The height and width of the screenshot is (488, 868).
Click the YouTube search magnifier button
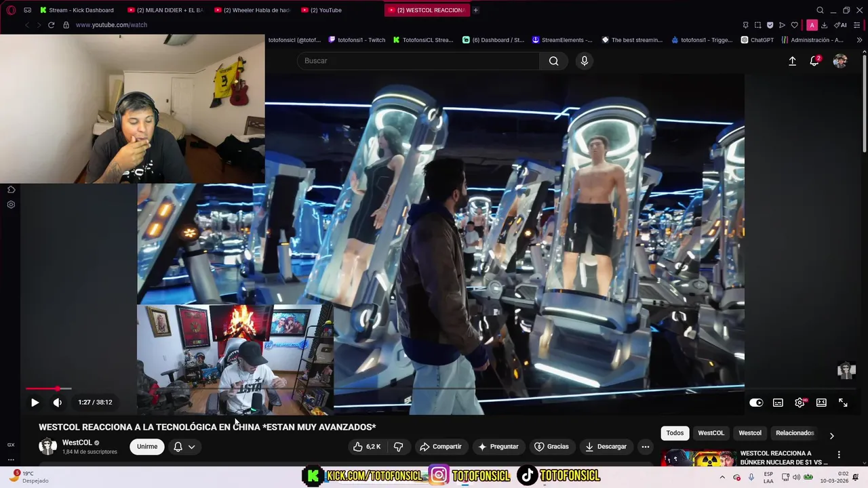553,61
